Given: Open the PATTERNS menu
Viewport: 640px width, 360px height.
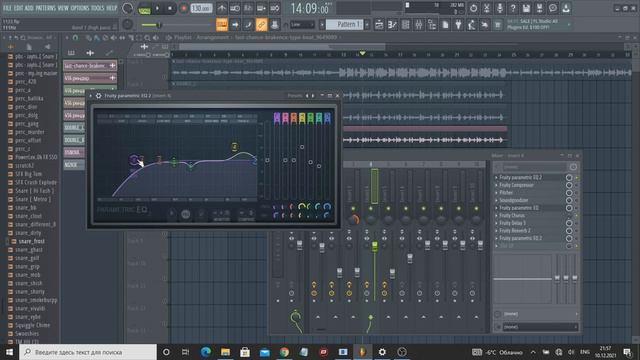Looking at the screenshot, I should tap(45, 8).
